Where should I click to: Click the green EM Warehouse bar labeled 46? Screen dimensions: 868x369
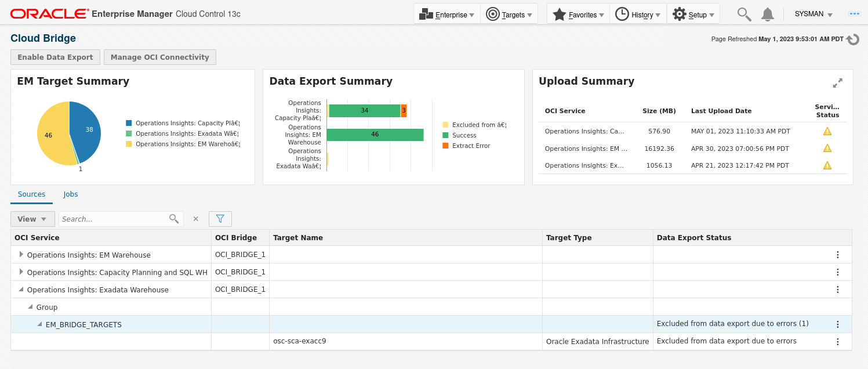coord(375,135)
